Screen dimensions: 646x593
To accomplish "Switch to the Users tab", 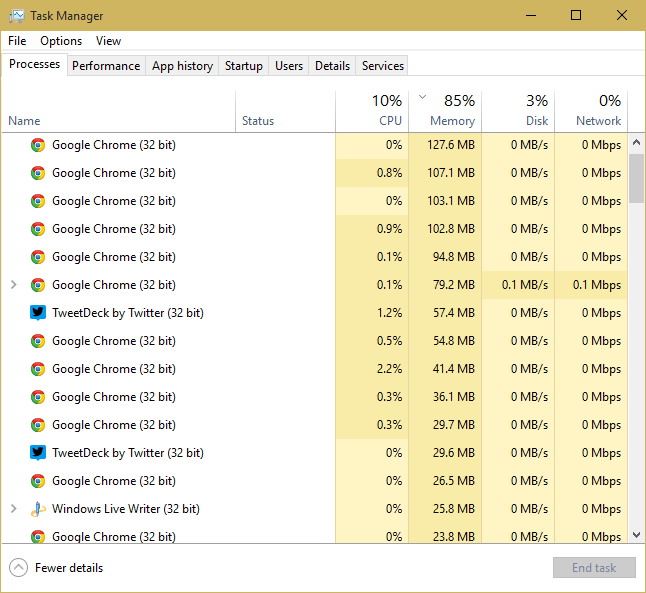I will 289,66.
